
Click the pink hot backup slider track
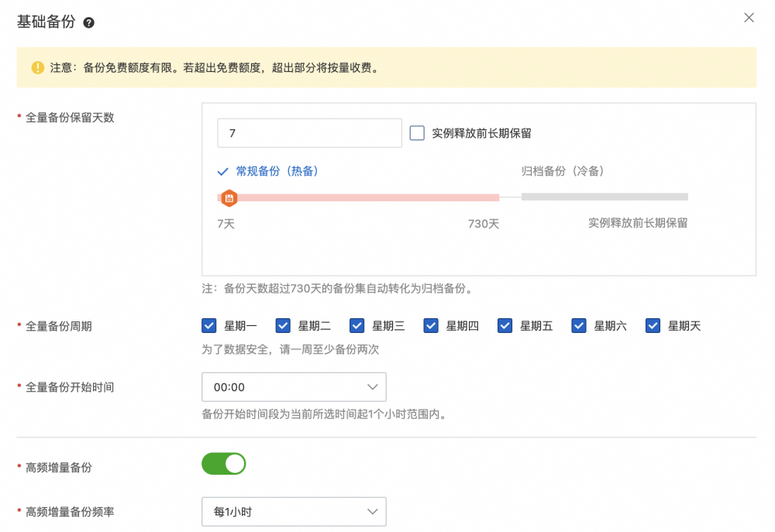pos(364,197)
